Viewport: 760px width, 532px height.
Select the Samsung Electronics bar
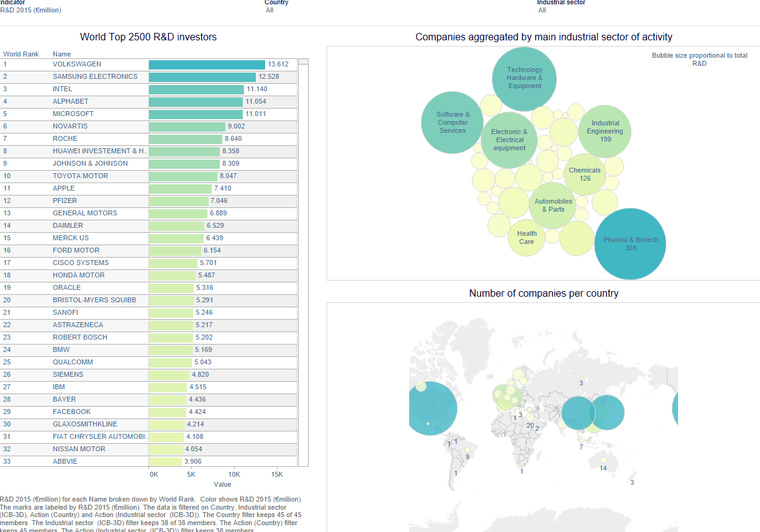[x=202, y=77]
